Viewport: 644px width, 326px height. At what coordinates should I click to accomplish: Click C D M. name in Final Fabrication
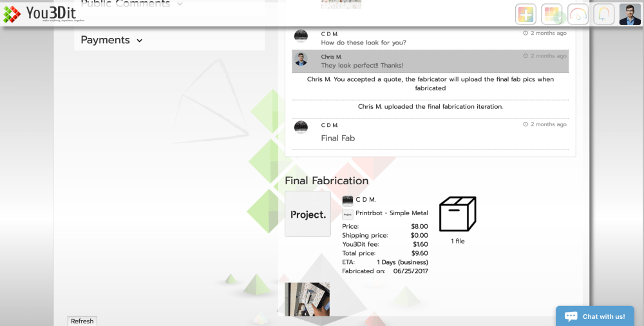[x=365, y=200]
